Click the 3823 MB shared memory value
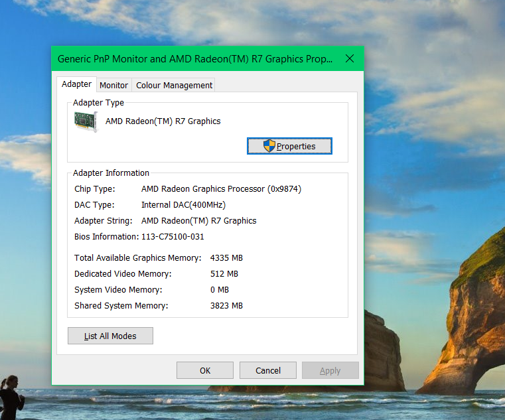Viewport: 505px width, 420px height. tap(226, 306)
